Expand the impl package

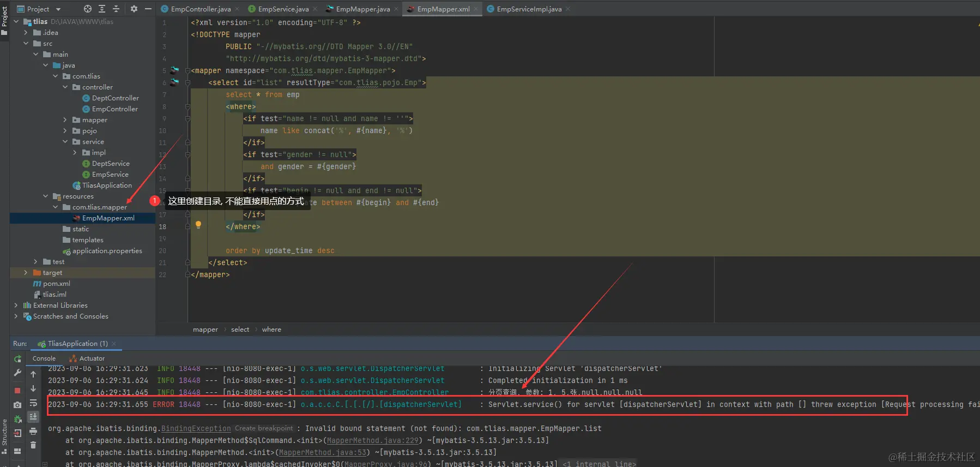[75, 153]
